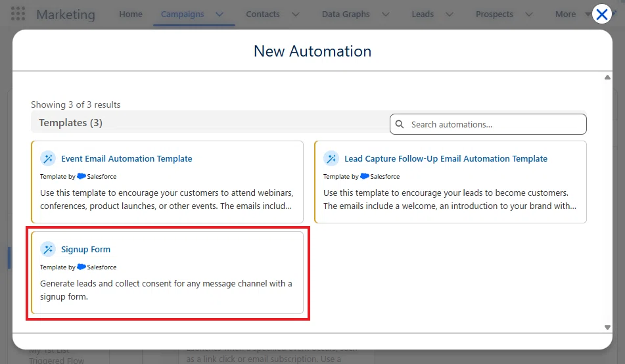Click the Lead Capture Follow-Up wand icon
Viewport: 625px width, 364px height.
[331, 159]
